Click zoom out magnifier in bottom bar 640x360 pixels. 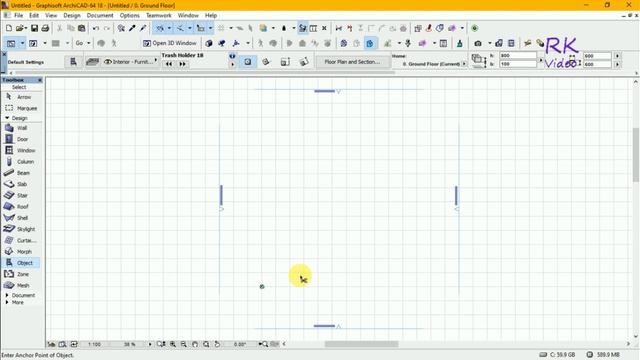point(184,344)
